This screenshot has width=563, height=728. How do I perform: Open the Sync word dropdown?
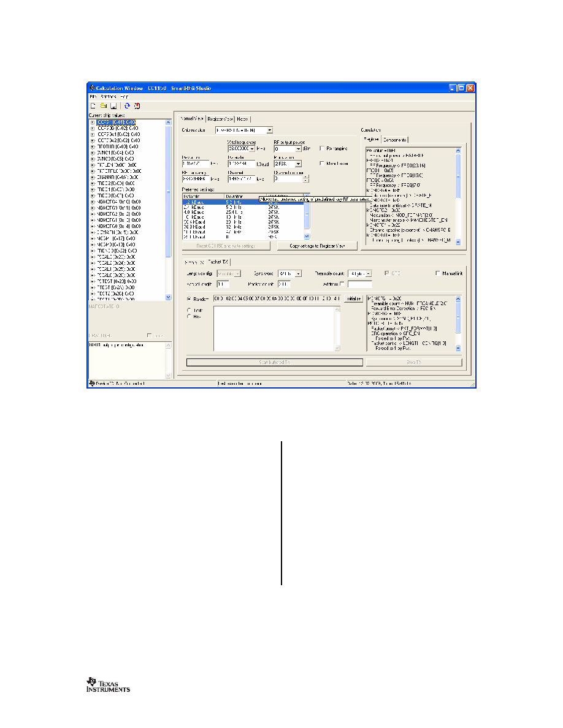click(298, 274)
